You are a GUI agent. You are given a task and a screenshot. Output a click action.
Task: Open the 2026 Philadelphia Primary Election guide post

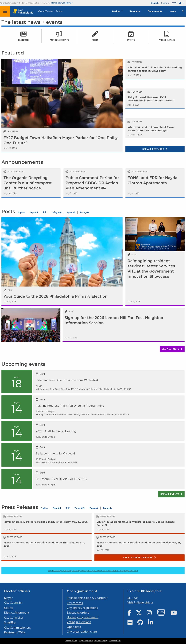coord(55,296)
